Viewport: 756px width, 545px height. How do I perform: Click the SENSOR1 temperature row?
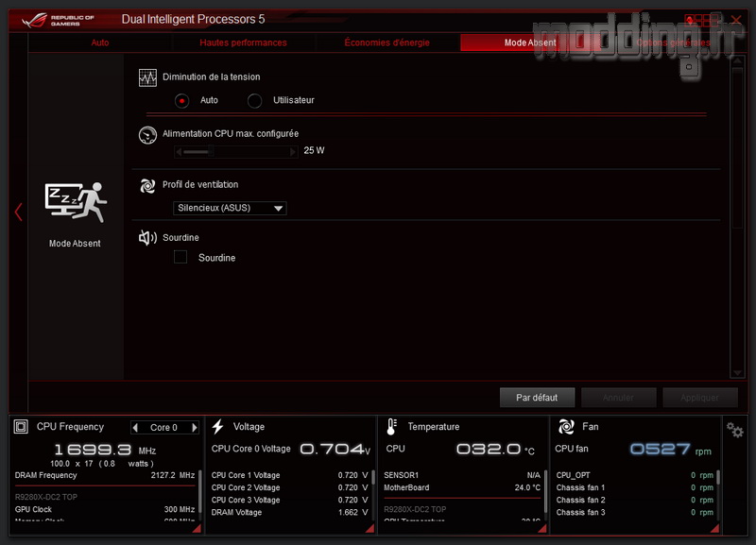462,475
